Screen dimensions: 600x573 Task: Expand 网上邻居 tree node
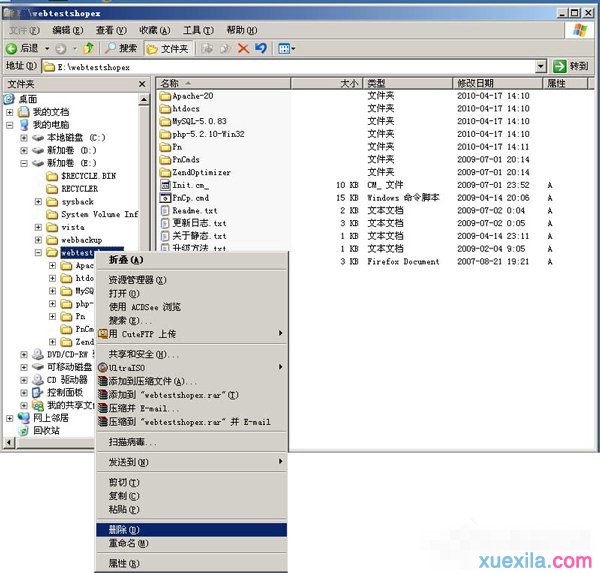point(10,418)
